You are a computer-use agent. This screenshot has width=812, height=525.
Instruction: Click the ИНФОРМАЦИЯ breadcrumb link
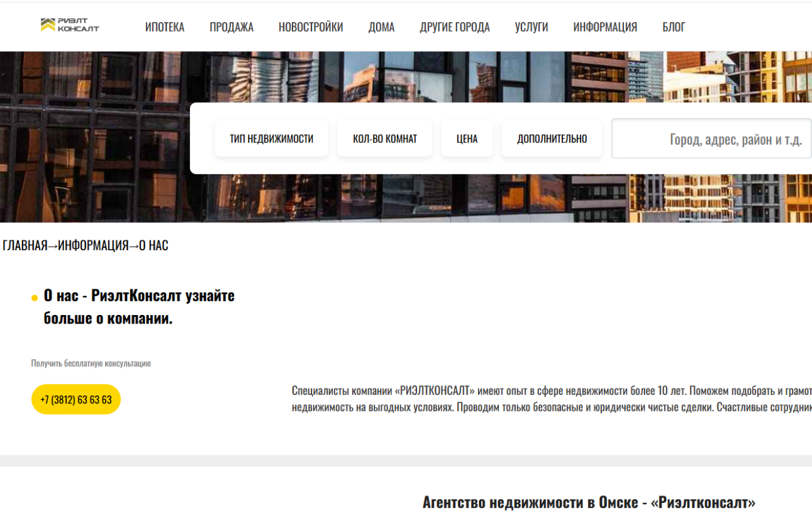click(93, 245)
